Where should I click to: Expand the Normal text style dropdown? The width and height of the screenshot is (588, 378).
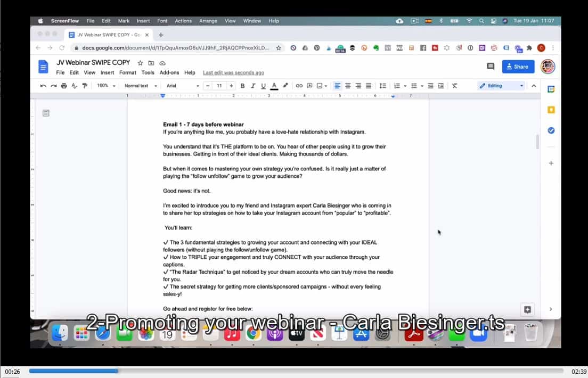point(141,86)
